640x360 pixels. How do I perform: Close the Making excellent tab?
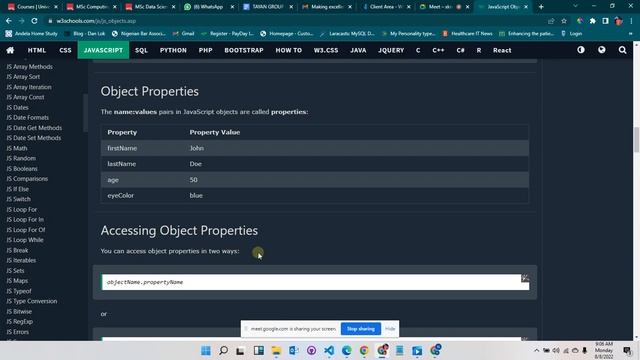pos(350,7)
